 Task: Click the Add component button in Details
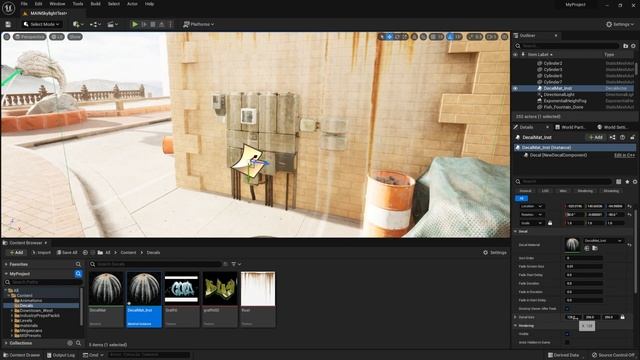pos(596,138)
